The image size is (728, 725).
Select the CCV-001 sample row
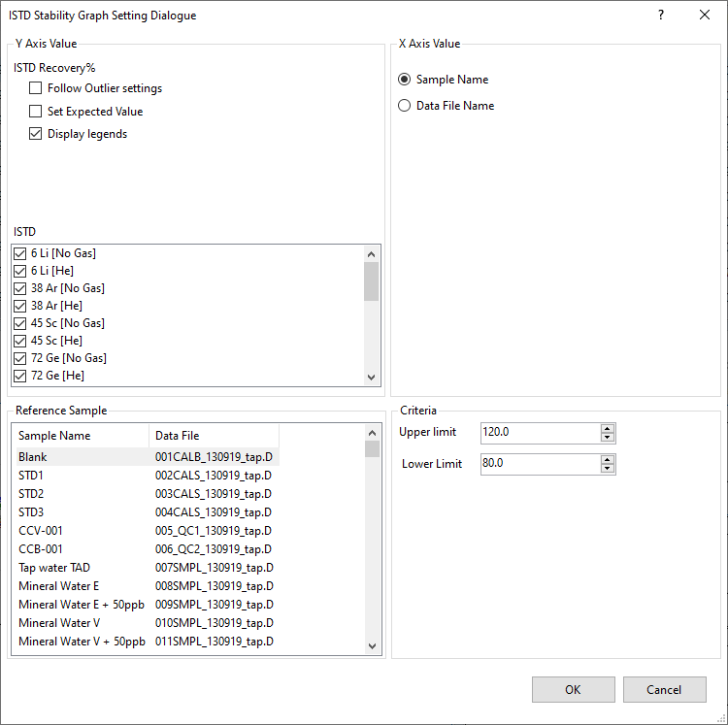[x=148, y=531]
